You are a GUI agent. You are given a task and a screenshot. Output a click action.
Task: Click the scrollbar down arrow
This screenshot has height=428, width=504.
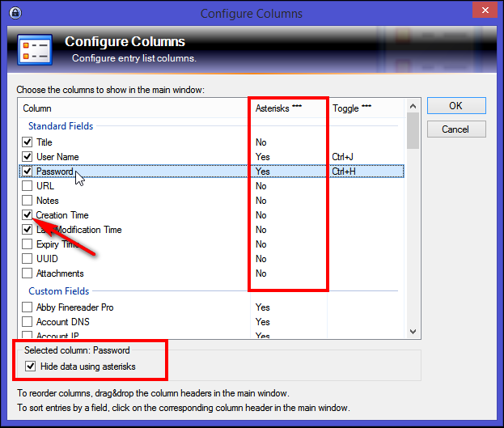[413, 332]
